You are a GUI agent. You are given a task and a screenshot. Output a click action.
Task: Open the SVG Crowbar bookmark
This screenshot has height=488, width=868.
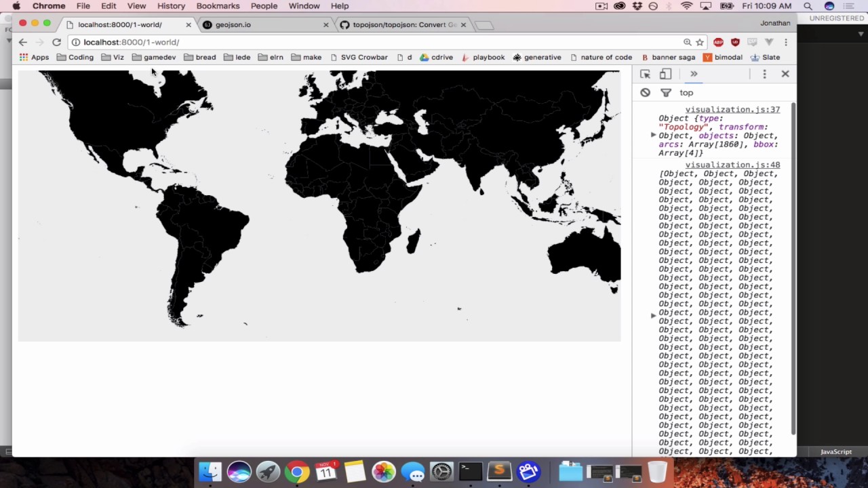click(x=358, y=58)
